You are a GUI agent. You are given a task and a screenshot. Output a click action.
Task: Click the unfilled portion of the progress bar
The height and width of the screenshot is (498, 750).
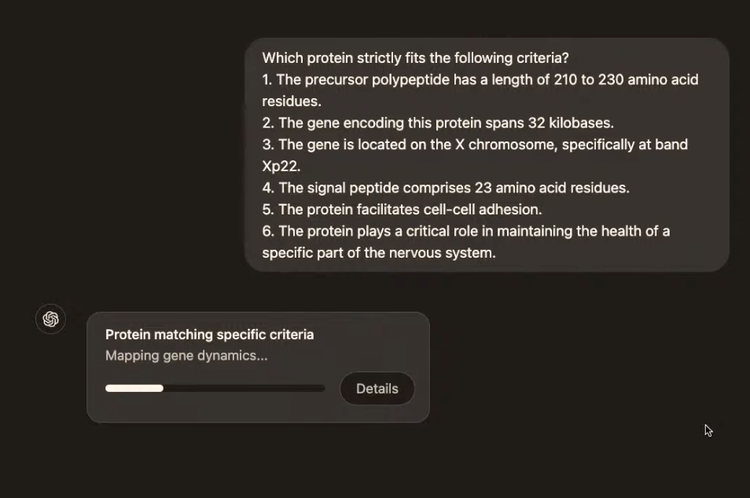[x=244, y=388]
